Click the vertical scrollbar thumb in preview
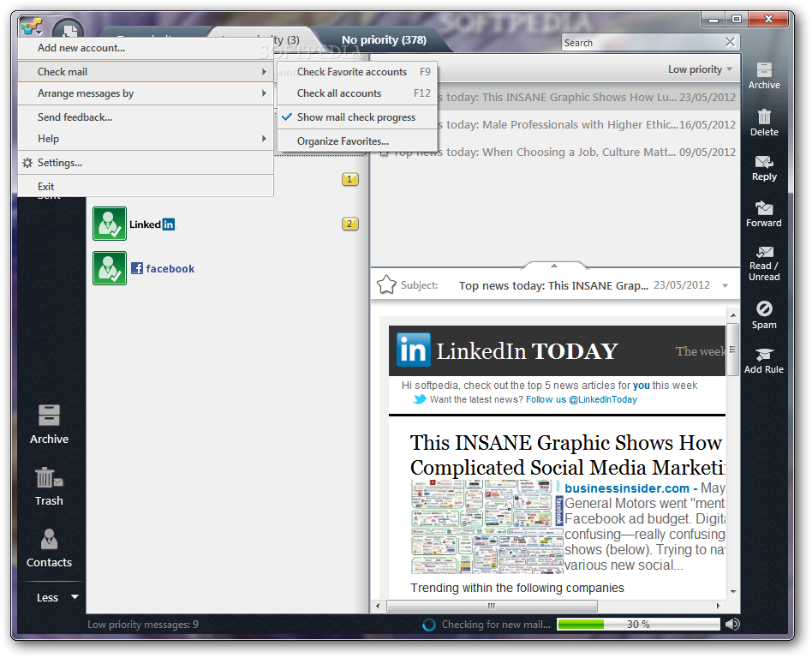This screenshot has height=658, width=812. [x=732, y=350]
